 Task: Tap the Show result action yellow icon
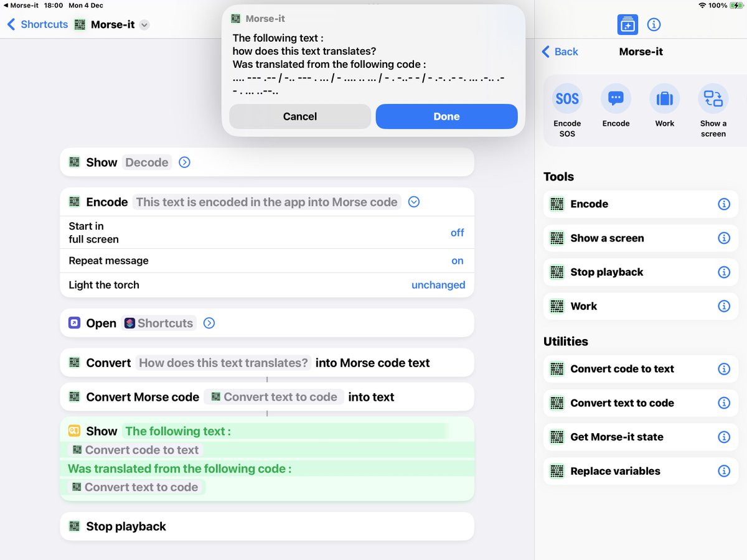75,431
